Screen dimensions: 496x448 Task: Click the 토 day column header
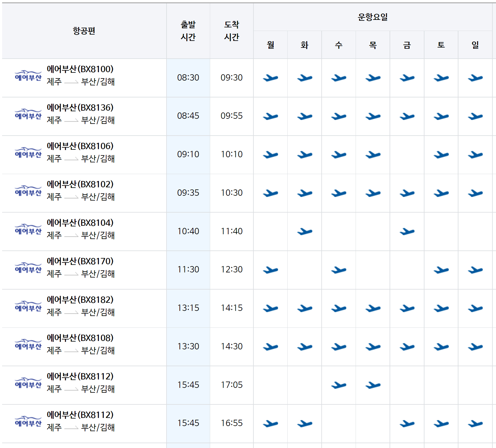[441, 45]
